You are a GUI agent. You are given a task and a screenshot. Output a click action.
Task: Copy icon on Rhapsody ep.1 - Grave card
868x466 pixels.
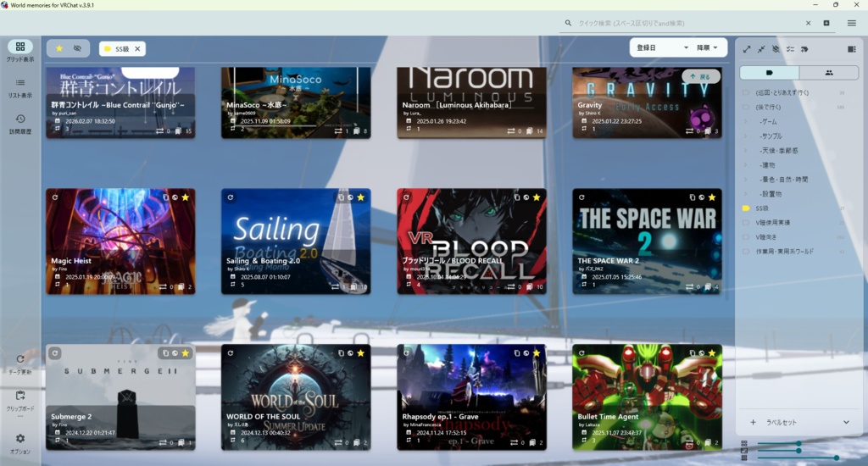pos(516,353)
